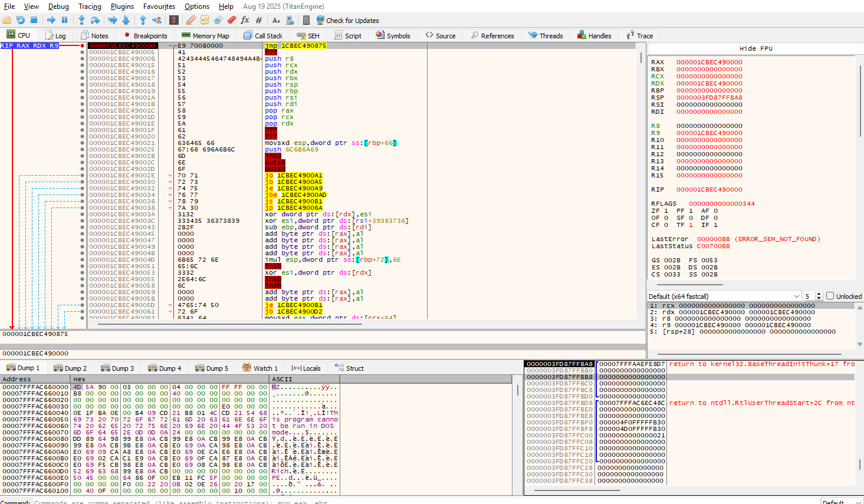Open the Bookmarks red icon
This screenshot has height=504, width=864.
232,20
